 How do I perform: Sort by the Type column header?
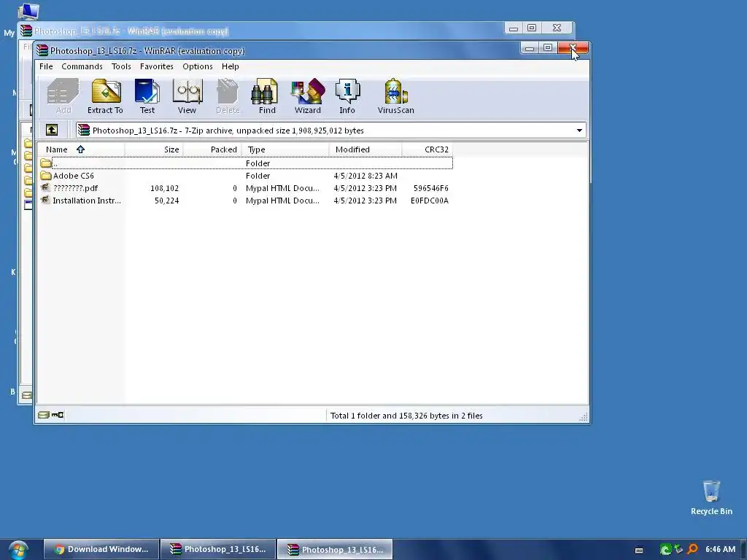click(285, 149)
